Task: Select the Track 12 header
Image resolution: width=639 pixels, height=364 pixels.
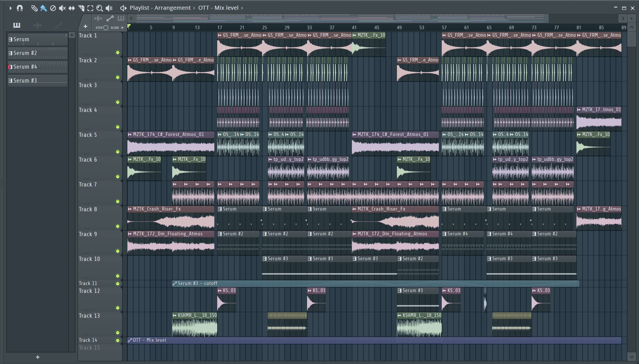Action: 100,299
